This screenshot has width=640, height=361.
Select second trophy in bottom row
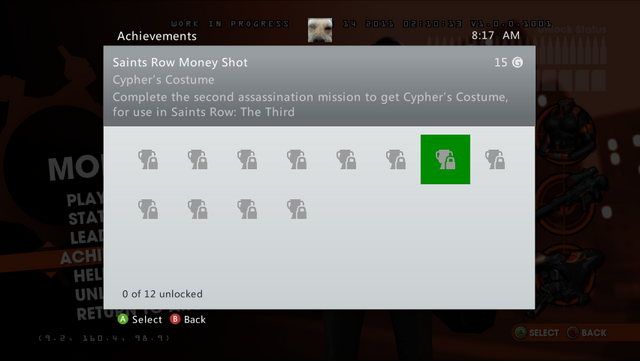pos(198,209)
